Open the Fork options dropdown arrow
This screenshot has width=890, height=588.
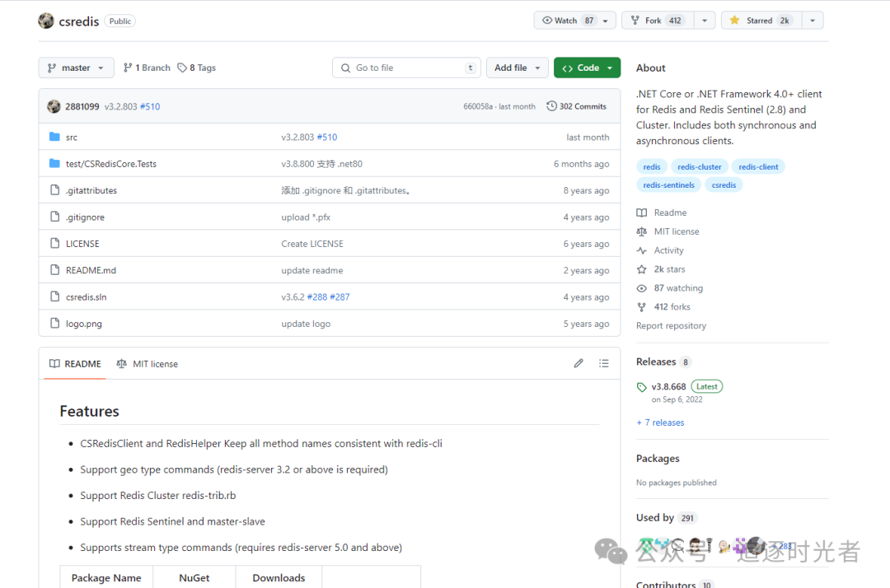pos(705,21)
